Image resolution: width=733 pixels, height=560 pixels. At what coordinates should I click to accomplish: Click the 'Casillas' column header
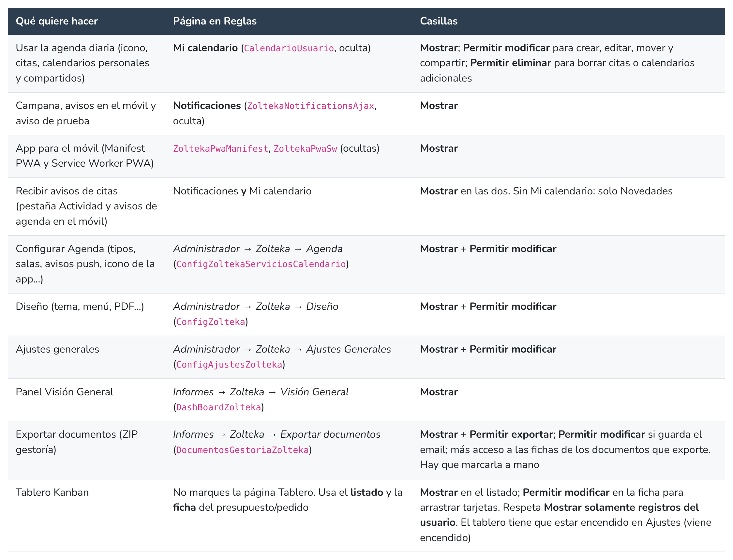[439, 21]
